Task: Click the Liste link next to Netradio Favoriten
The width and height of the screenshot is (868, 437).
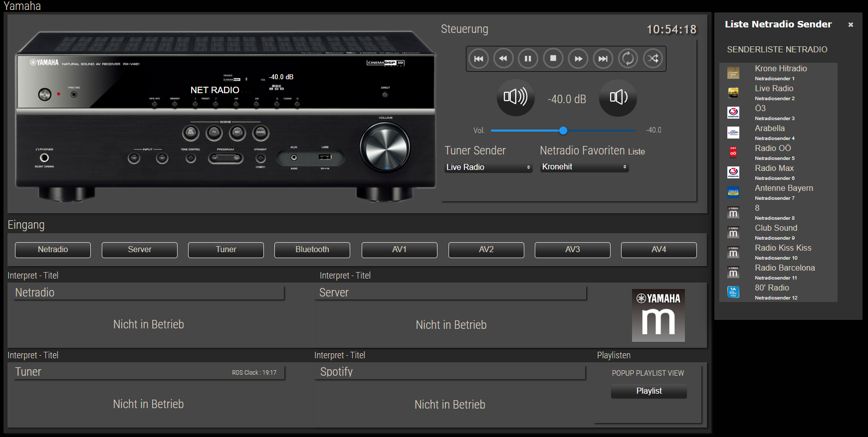Action: [636, 151]
